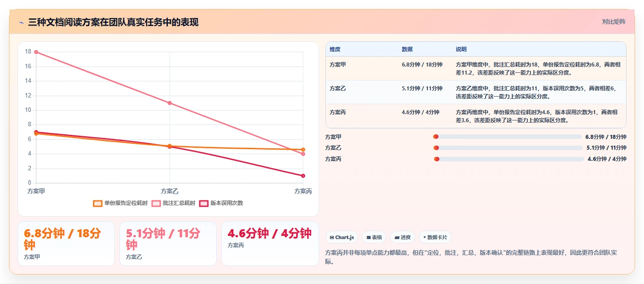Click the orange 单份报告定位耗时 point at 方案丙
644x284 pixels.
click(x=303, y=150)
